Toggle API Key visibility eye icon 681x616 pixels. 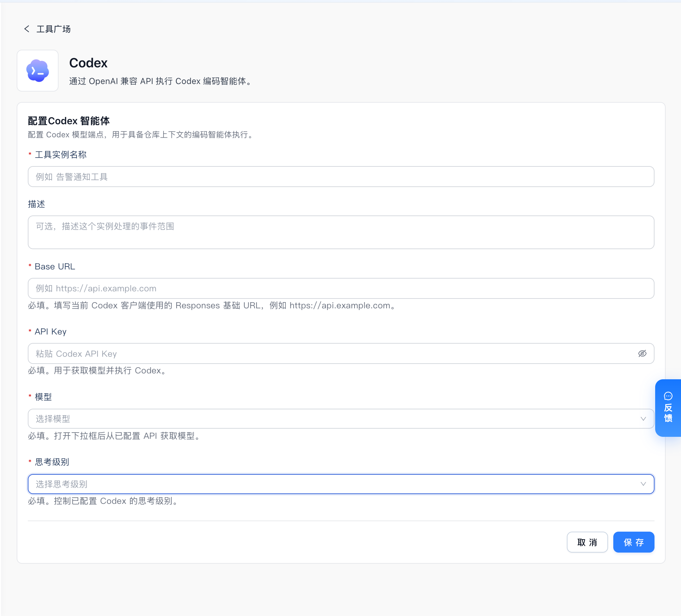pos(642,353)
